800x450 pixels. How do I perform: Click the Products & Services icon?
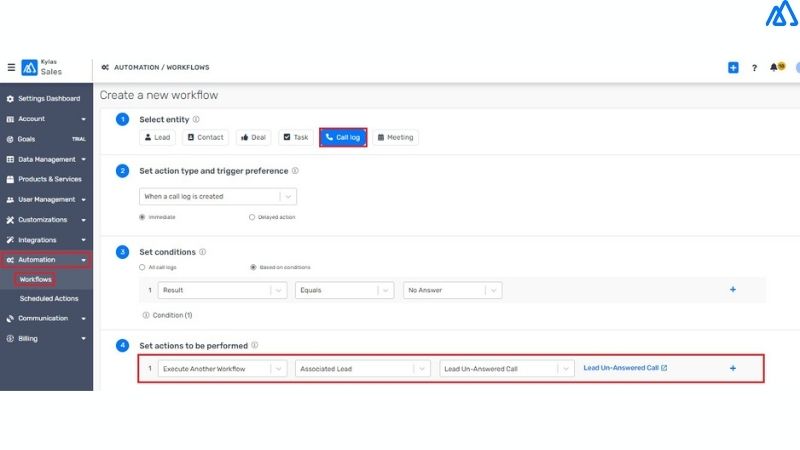click(10, 179)
